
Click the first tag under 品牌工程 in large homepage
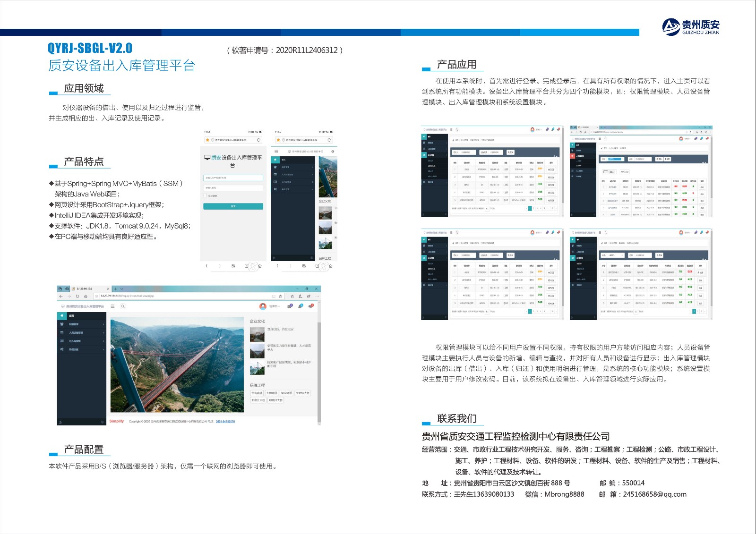pyautogui.click(x=257, y=393)
